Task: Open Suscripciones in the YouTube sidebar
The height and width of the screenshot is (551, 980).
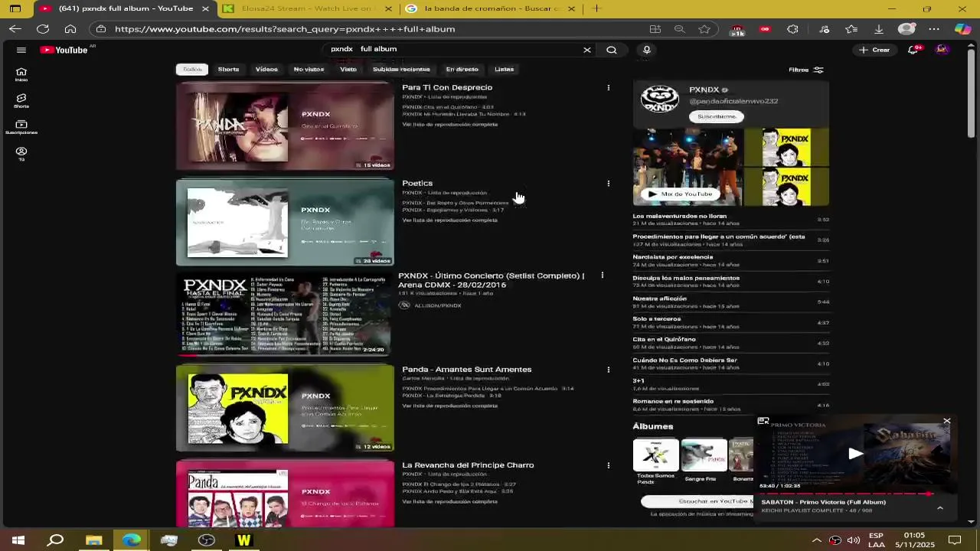Action: click(21, 127)
